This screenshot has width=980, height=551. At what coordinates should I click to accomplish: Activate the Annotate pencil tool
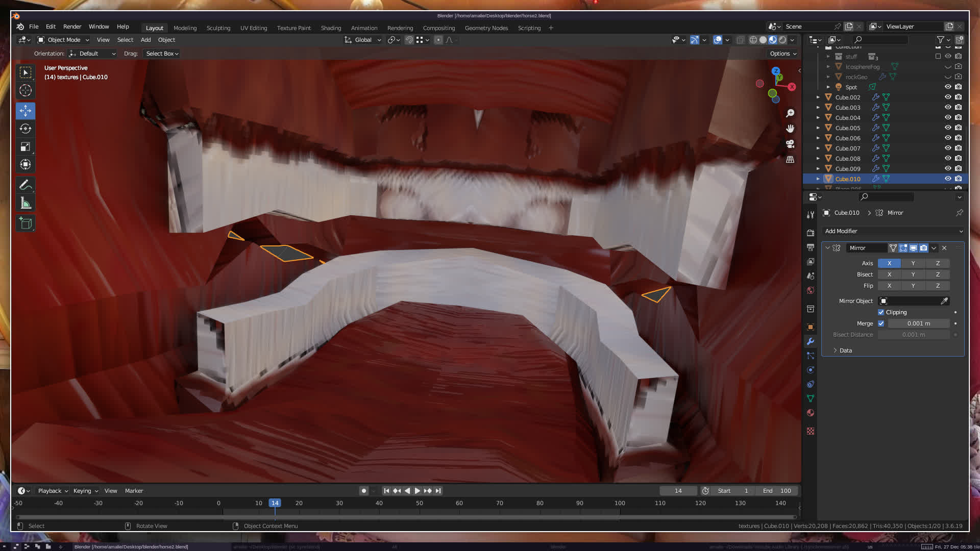tap(26, 185)
